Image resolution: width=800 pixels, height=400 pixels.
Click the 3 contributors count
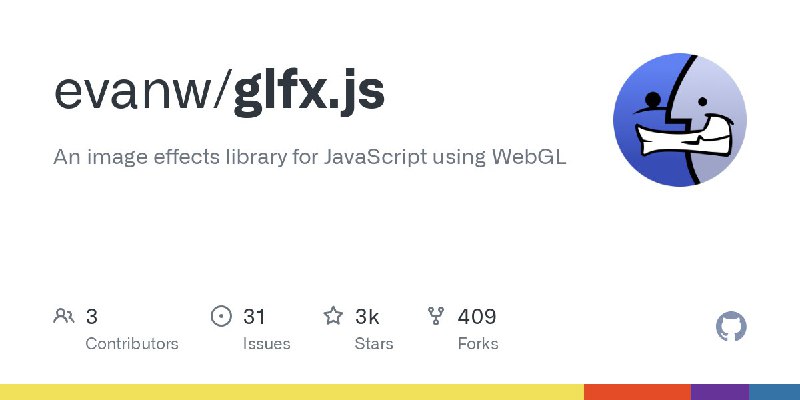point(91,317)
